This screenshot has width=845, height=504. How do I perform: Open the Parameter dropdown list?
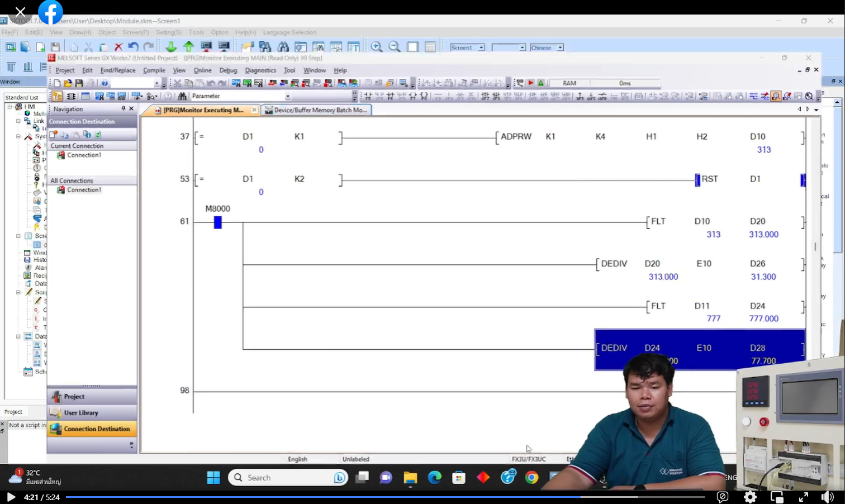pyautogui.click(x=288, y=96)
